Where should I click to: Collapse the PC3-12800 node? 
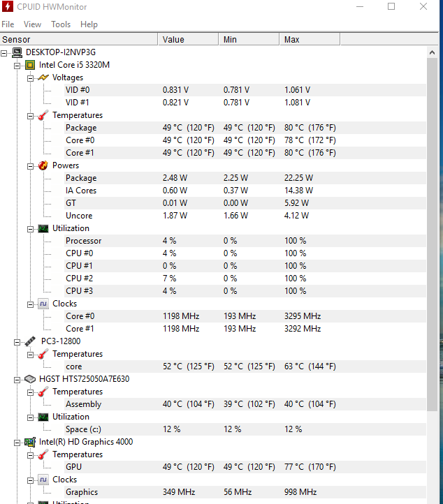click(17, 342)
